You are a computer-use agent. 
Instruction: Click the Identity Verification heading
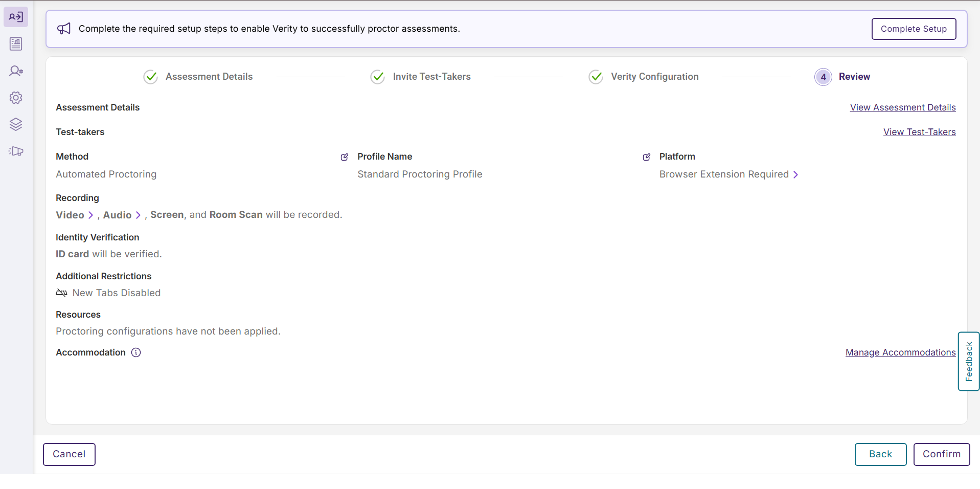coord(98,237)
